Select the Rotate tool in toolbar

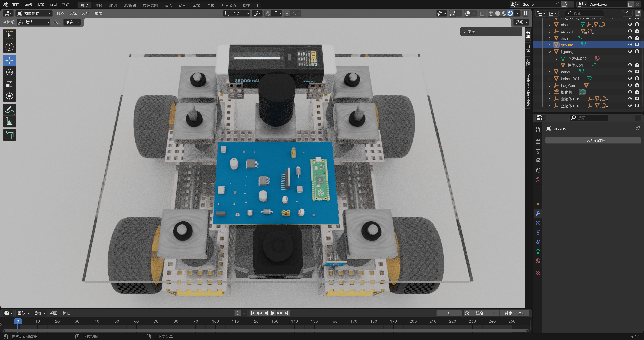click(9, 73)
